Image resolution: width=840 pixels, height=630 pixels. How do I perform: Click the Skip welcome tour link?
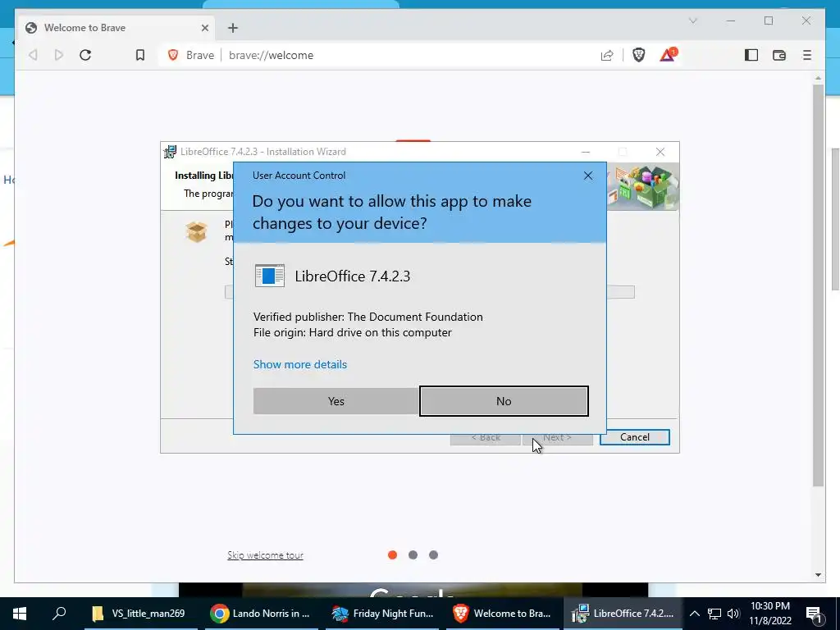(x=265, y=555)
